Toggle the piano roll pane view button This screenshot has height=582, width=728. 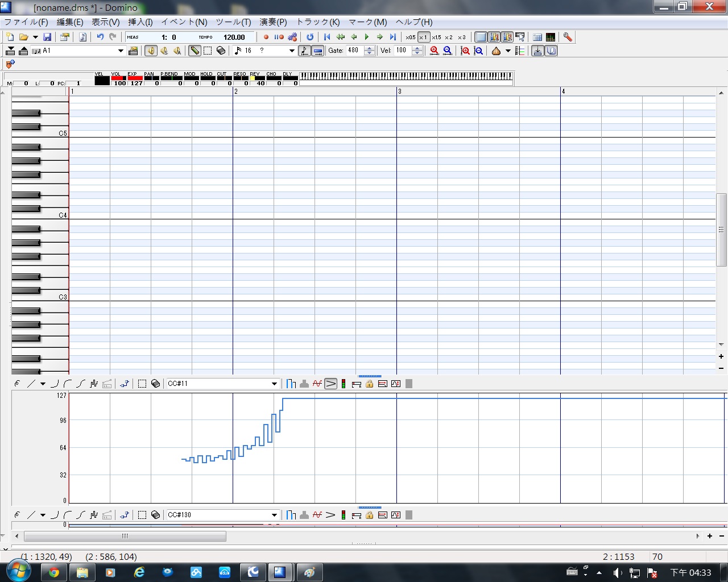click(x=481, y=37)
